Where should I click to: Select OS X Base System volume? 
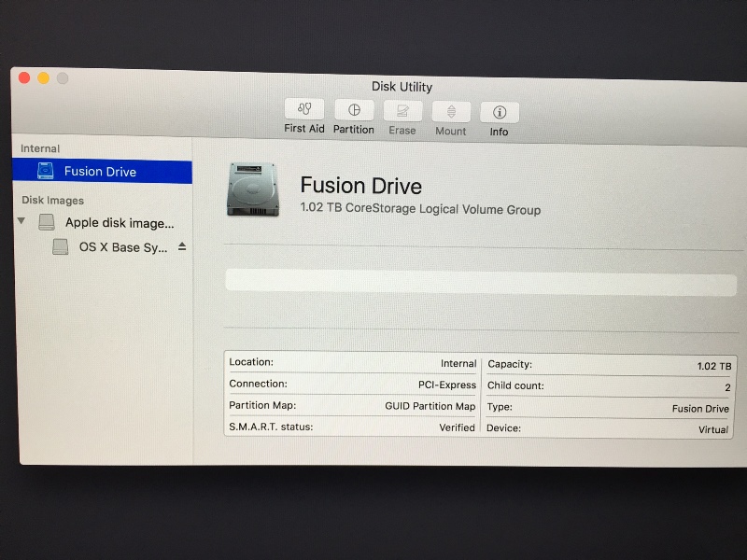123,247
